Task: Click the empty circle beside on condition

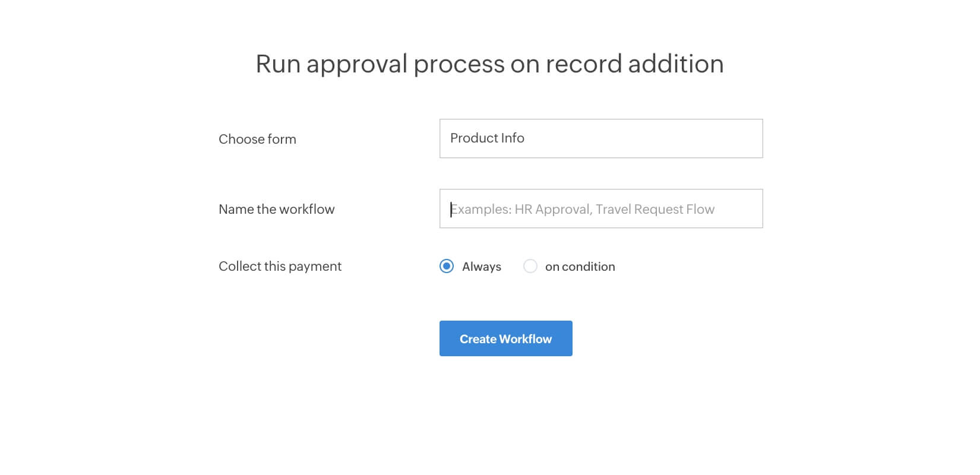Action: (x=530, y=266)
